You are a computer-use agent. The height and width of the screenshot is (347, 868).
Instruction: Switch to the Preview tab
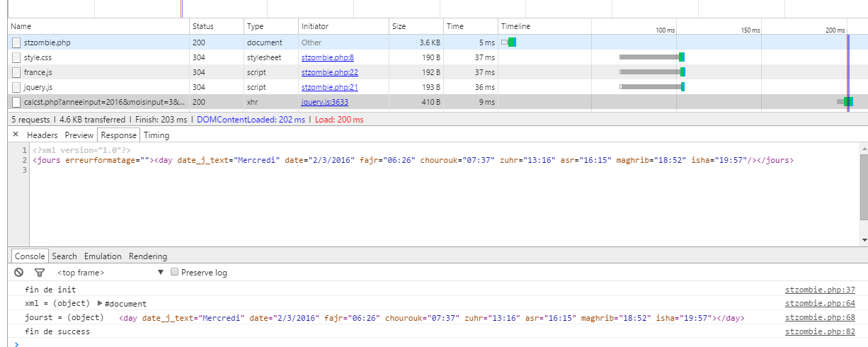(x=79, y=135)
